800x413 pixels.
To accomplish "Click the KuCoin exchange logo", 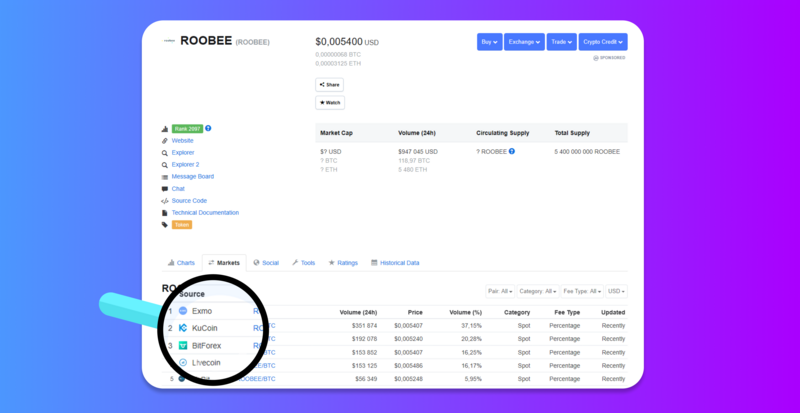I will [x=183, y=328].
